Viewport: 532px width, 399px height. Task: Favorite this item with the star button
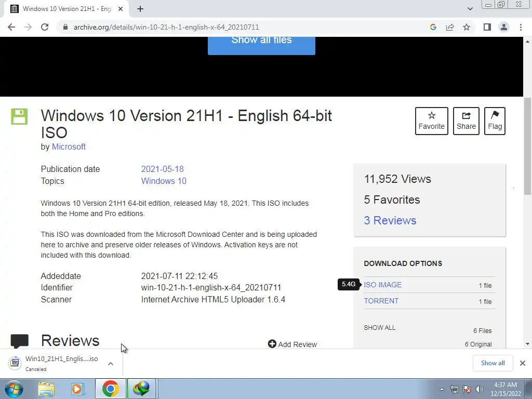coord(432,121)
